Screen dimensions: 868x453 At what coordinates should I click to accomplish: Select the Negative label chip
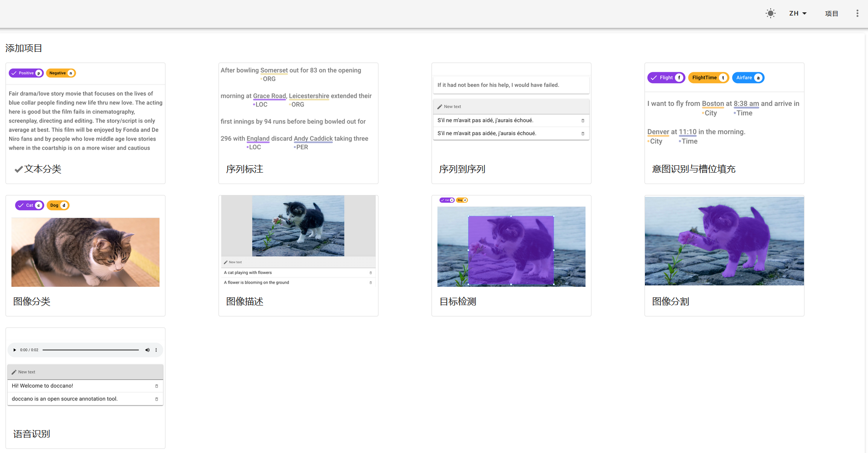point(61,73)
